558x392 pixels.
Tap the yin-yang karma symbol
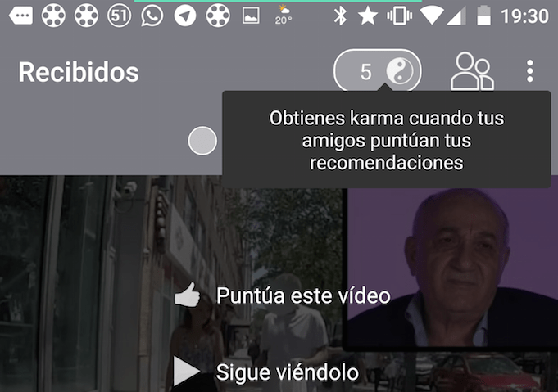(x=400, y=70)
